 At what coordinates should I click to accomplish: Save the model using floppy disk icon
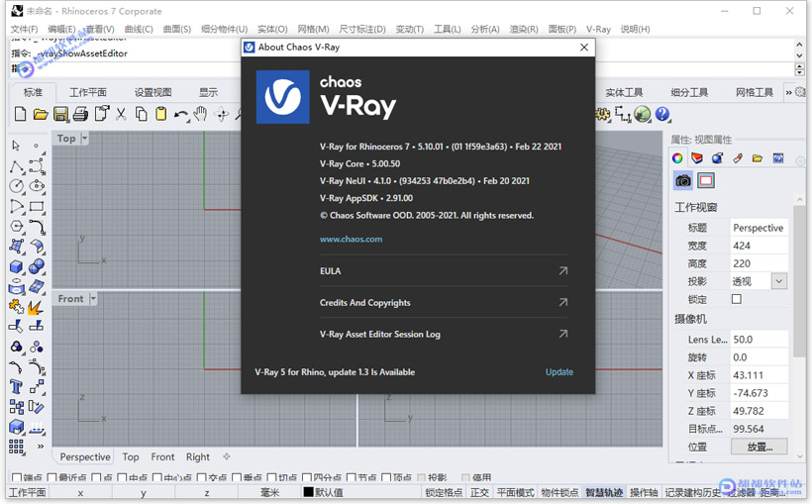(61, 114)
